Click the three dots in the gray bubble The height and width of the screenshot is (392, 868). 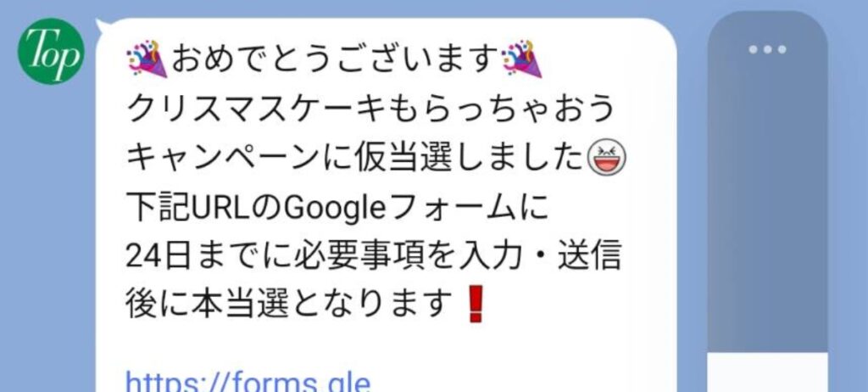[767, 49]
